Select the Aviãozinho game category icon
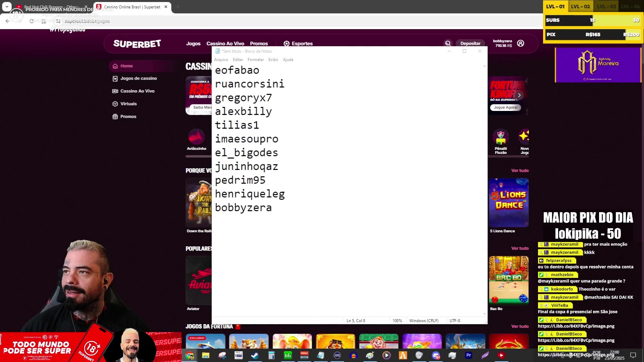Image resolution: width=644 pixels, height=362 pixels. pos(197,139)
